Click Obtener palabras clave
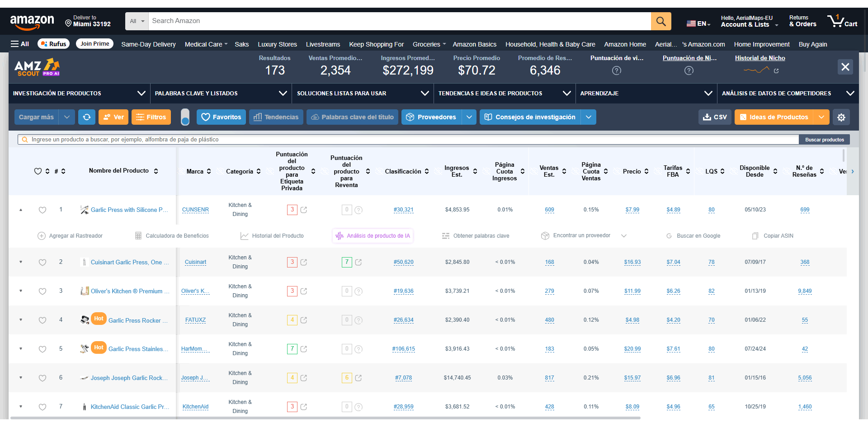Image resolution: width=868 pixels, height=427 pixels. pyautogui.click(x=476, y=236)
